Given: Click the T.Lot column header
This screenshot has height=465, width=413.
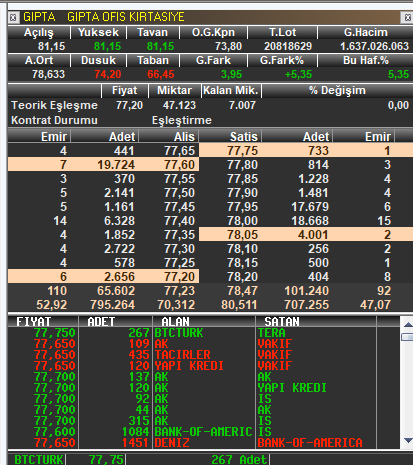Looking at the screenshot, I should click(x=283, y=32).
